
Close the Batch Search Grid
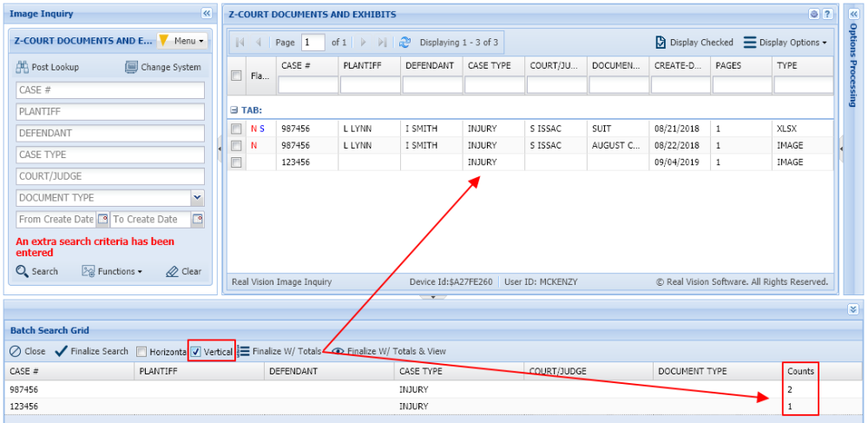tap(28, 351)
